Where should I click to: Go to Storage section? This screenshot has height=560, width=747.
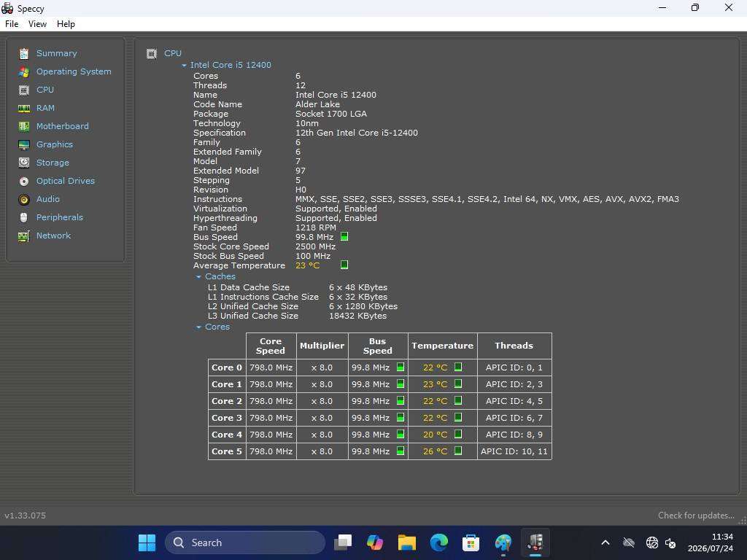[53, 163]
